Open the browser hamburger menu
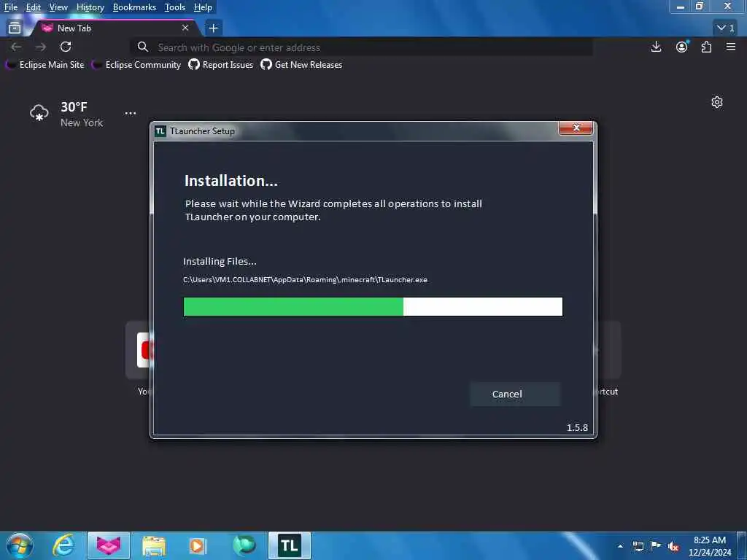 (731, 47)
